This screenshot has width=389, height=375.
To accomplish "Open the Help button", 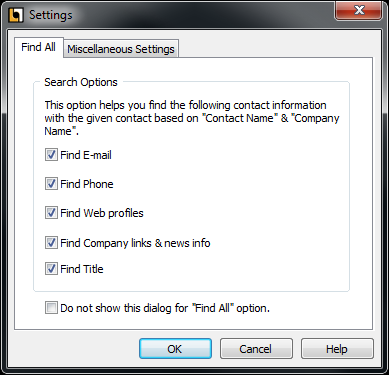I will [337, 349].
